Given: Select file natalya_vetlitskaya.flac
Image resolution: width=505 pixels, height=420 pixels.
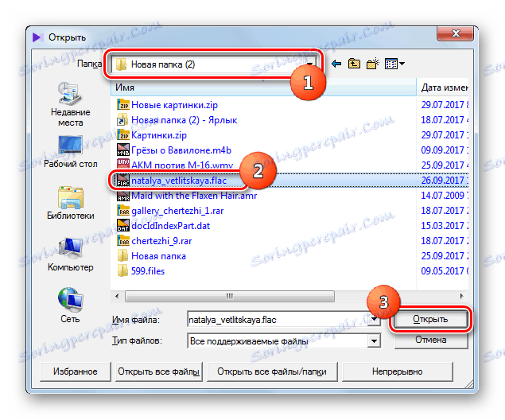Looking at the screenshot, I should tap(179, 181).
